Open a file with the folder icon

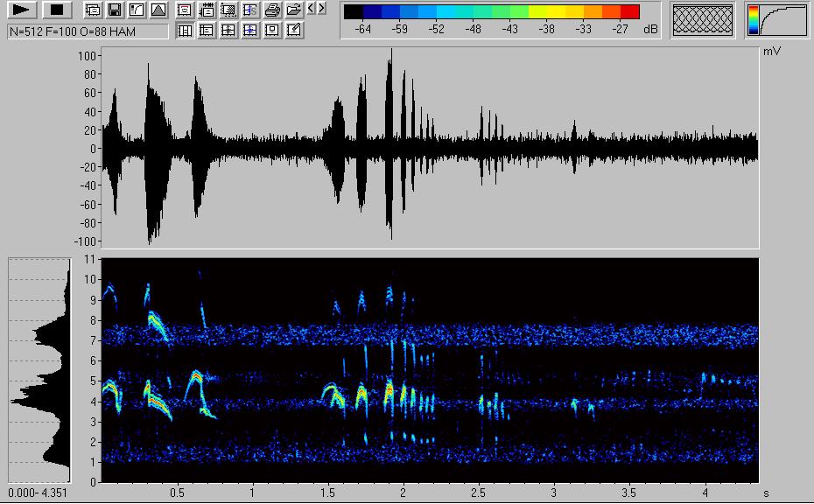(294, 10)
